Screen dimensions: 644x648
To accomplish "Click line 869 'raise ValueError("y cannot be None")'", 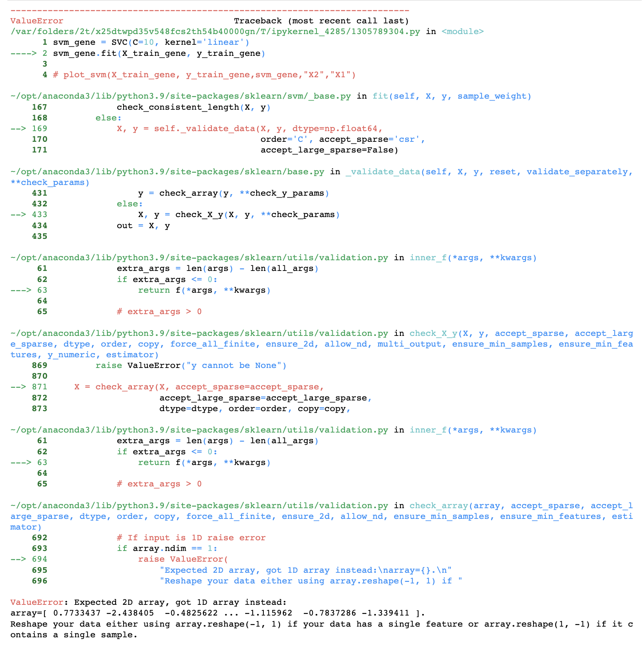I will 191,366.
